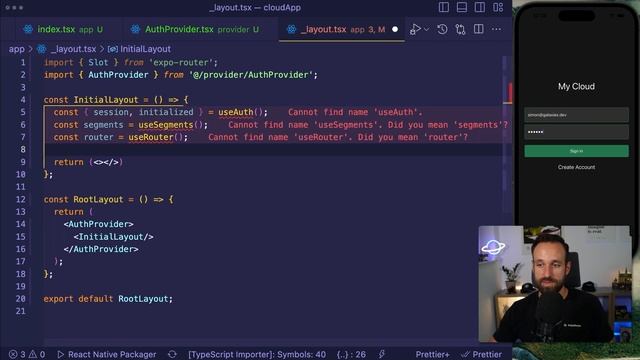Click InitialLayout on line 4

106,100
